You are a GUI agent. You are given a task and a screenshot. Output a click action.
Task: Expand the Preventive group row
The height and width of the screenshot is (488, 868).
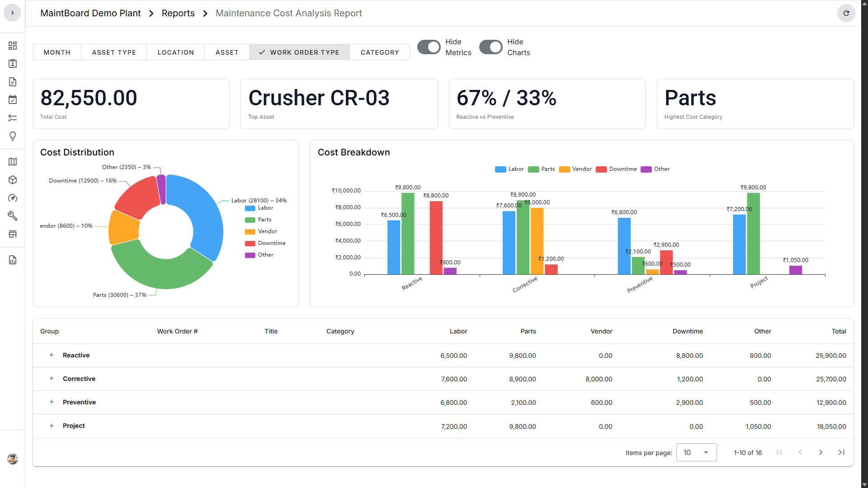click(51, 402)
